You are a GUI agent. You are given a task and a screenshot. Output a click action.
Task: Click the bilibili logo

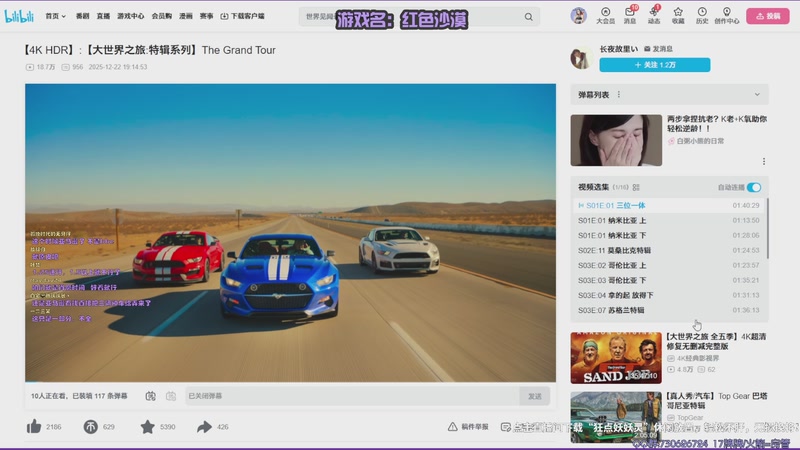point(19,16)
